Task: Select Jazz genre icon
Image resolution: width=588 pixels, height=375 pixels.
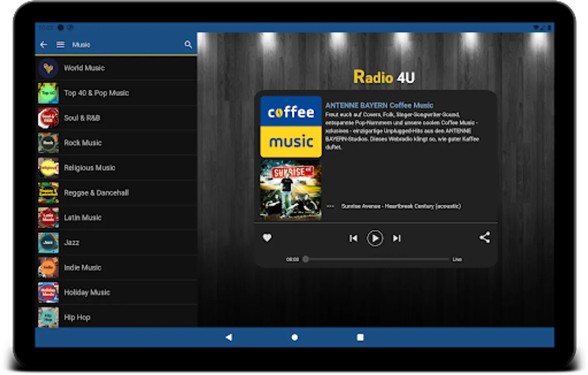Action: (48, 242)
